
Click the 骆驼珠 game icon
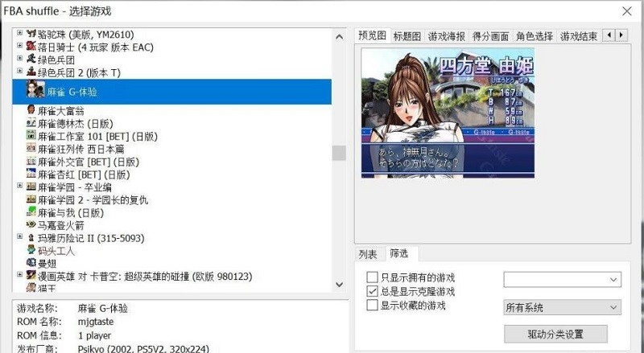pos(31,34)
